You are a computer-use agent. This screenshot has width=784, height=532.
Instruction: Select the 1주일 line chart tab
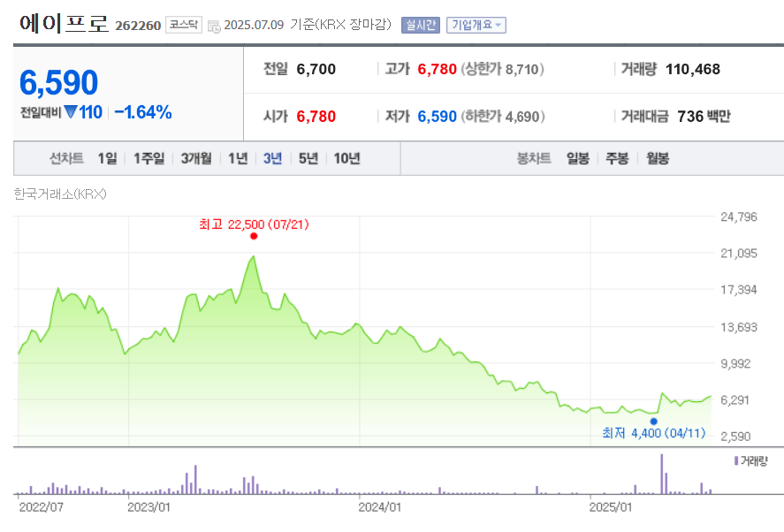[x=149, y=158]
